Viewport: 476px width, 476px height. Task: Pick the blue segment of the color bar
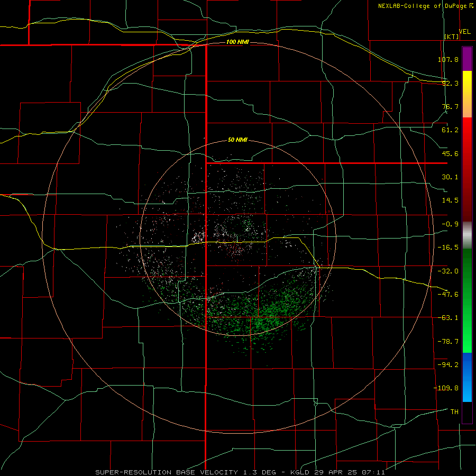[467, 377]
